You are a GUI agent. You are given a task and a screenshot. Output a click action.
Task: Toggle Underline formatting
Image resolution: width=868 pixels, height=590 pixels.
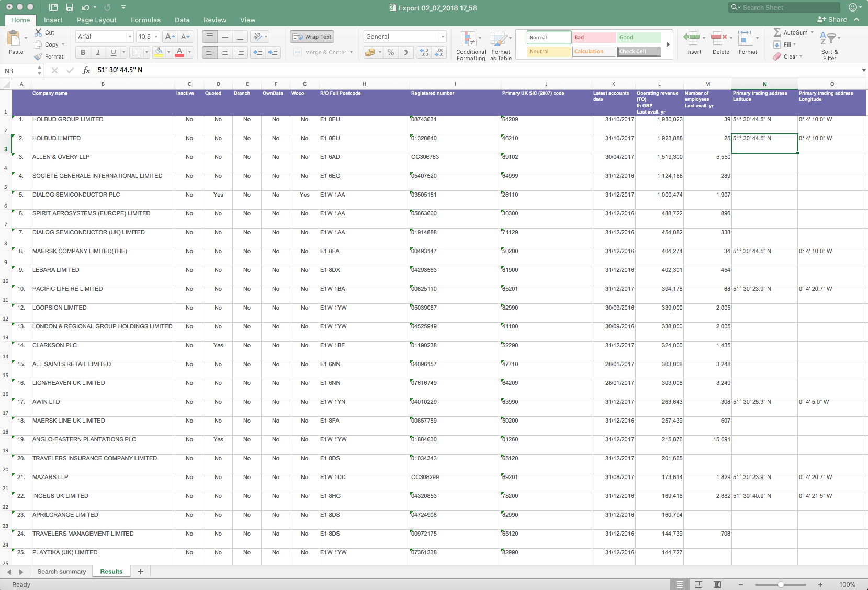(x=113, y=52)
